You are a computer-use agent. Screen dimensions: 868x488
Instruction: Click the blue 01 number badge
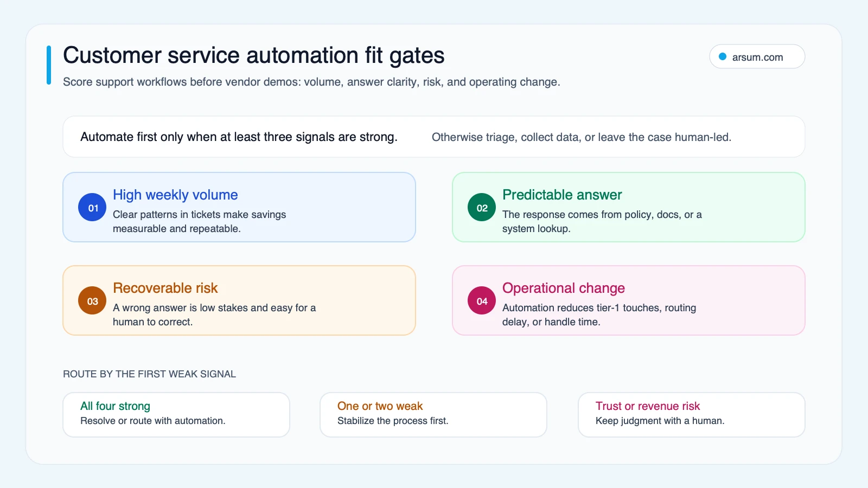click(x=92, y=207)
